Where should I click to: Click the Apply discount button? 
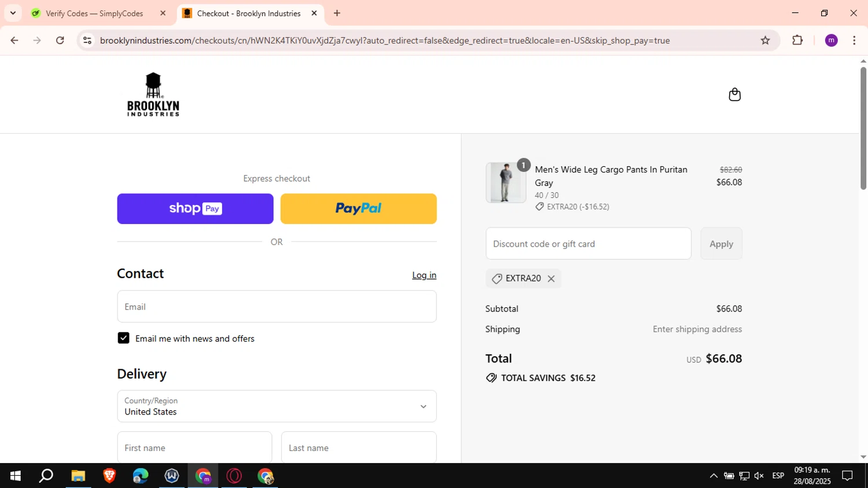pos(721,244)
